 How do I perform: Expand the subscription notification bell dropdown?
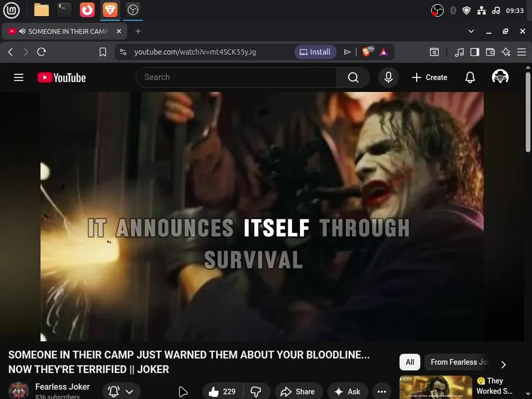point(121,392)
